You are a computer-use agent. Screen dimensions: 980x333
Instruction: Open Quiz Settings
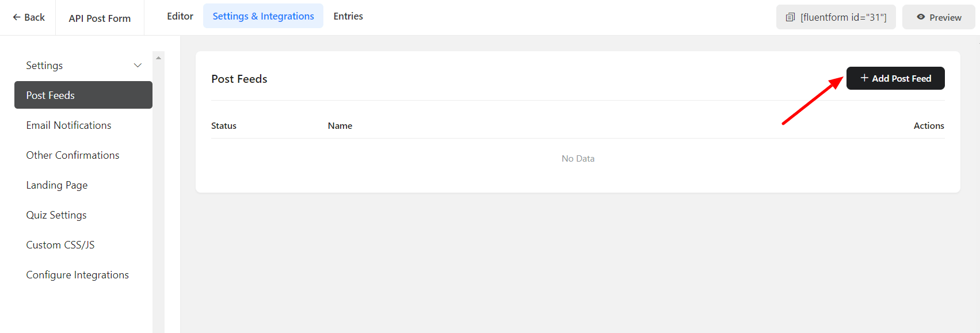[x=56, y=215]
